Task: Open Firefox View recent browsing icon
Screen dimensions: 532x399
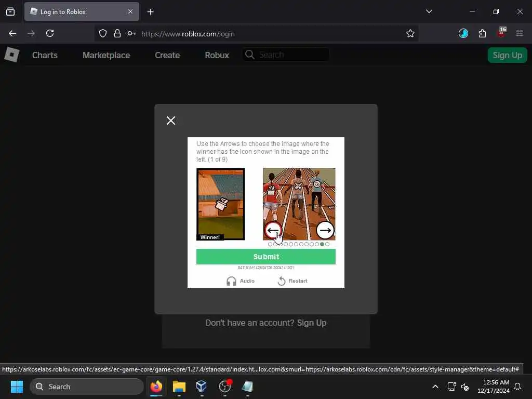Action: pyautogui.click(x=10, y=11)
